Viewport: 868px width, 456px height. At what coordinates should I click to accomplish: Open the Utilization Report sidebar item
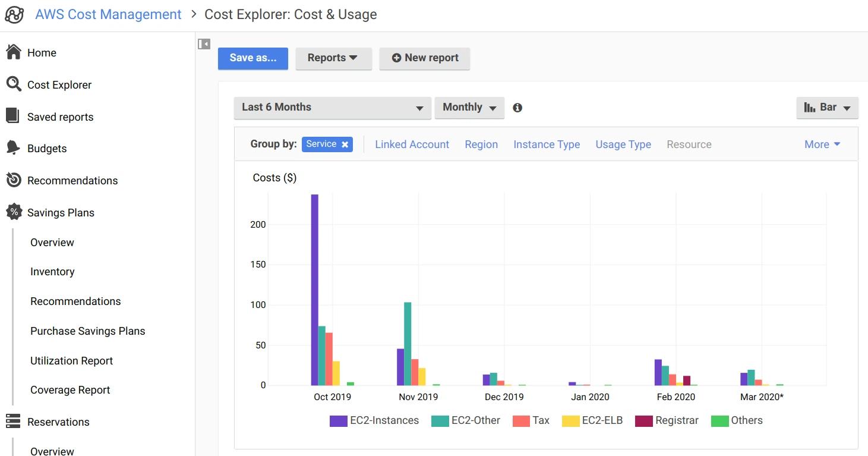pos(71,361)
